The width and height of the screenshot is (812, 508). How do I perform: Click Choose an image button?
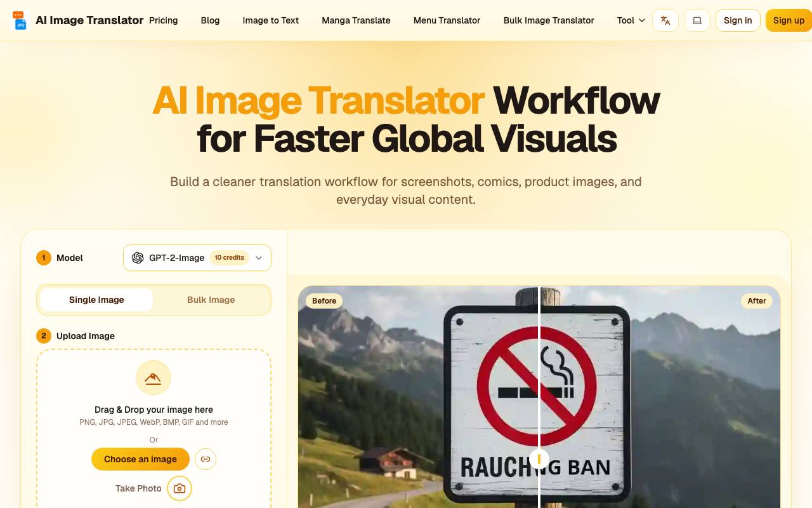point(140,459)
